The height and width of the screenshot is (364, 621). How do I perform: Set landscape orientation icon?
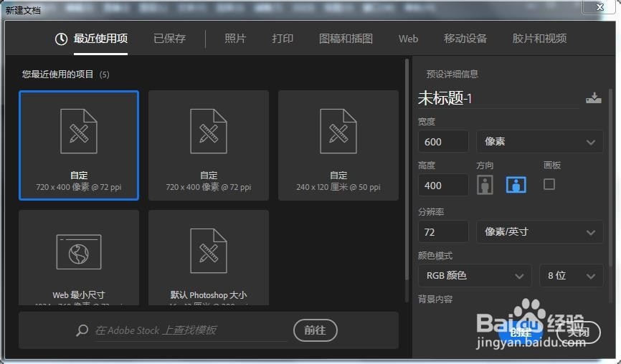pyautogui.click(x=516, y=185)
